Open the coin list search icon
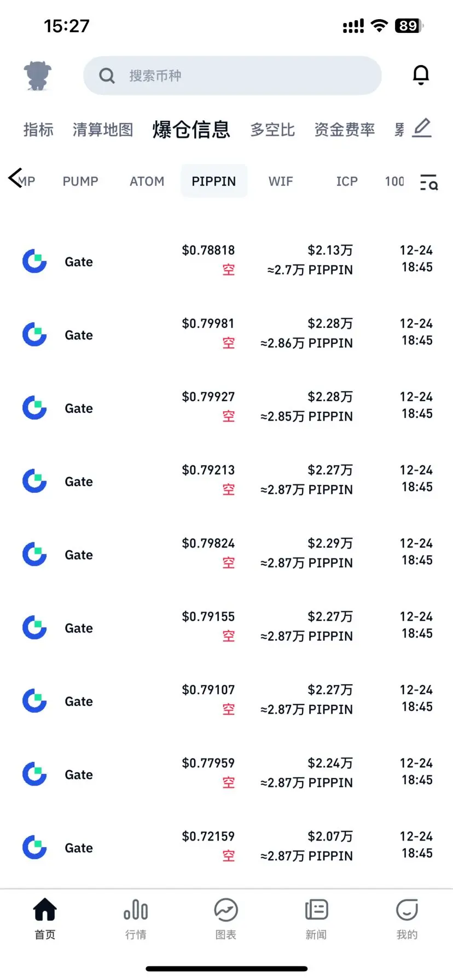This screenshot has height=980, width=453. [429, 182]
